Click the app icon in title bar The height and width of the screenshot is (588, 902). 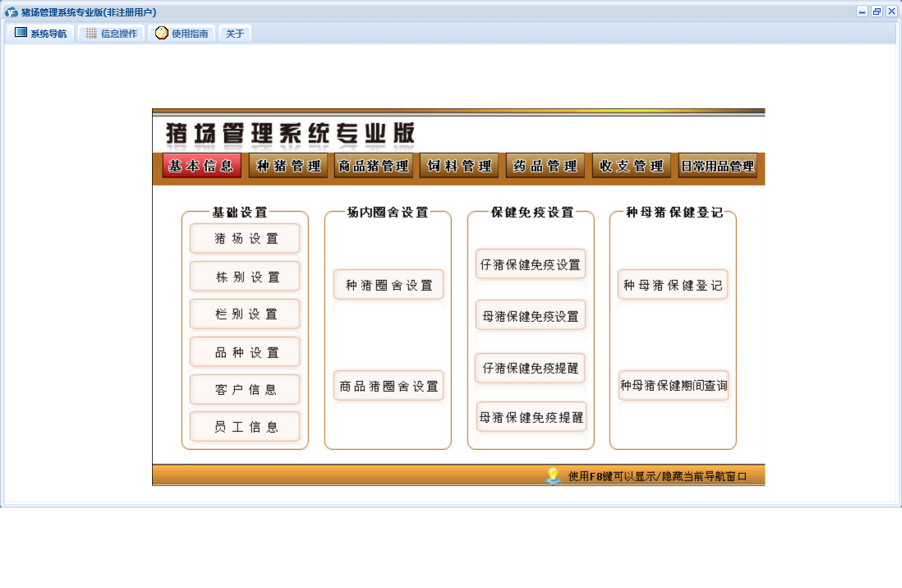(x=12, y=12)
